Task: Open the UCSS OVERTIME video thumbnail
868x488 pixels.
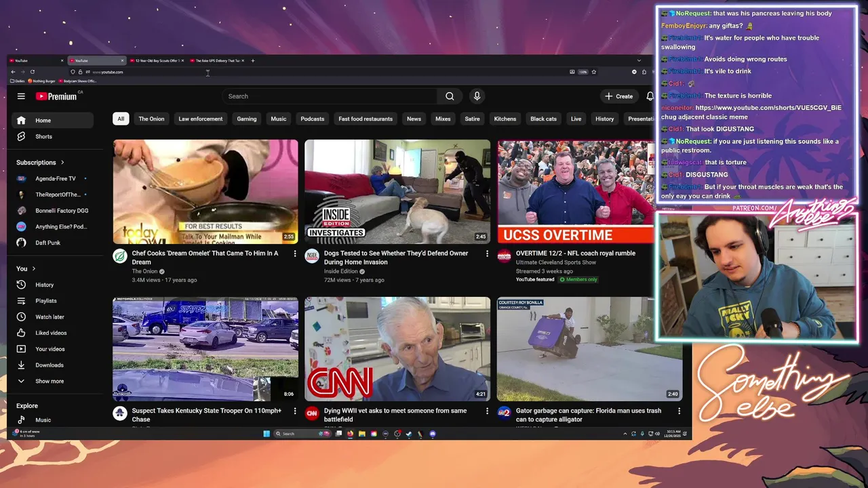Action: tap(576, 192)
